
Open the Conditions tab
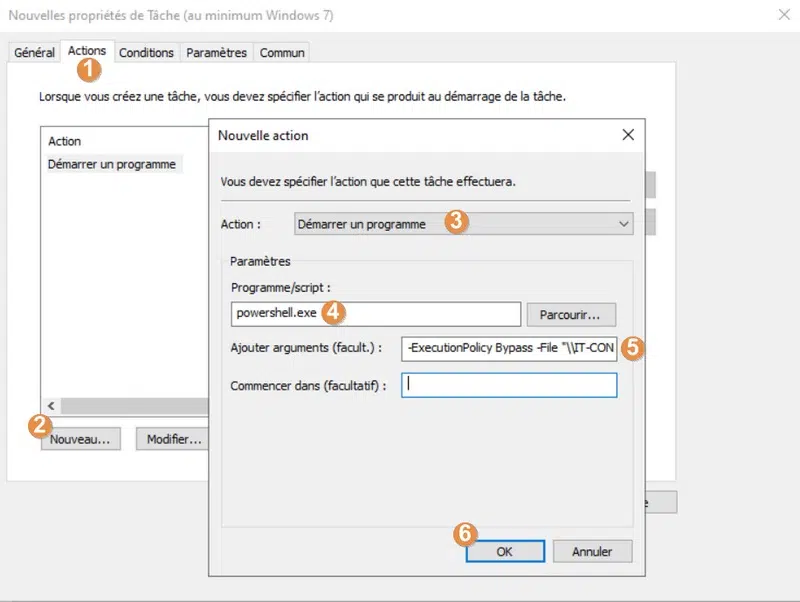click(x=146, y=53)
